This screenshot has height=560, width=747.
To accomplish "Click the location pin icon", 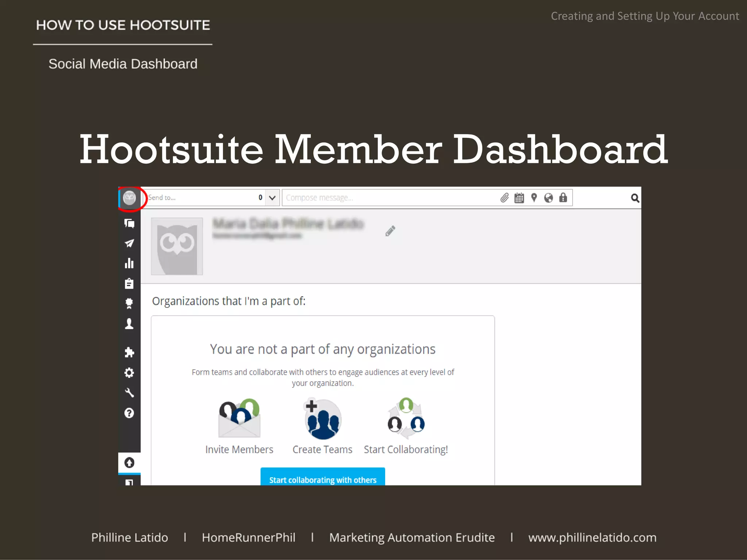I will (534, 198).
